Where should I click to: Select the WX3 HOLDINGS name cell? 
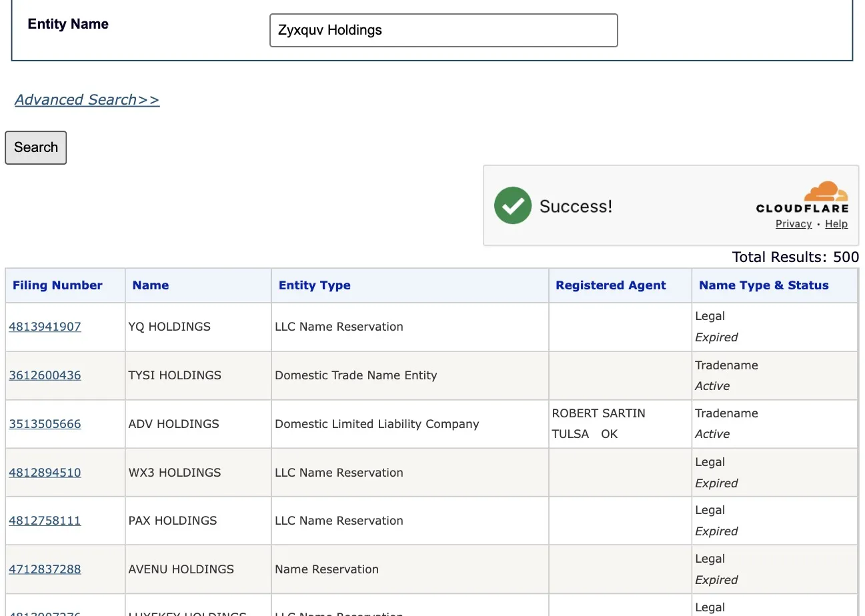[x=198, y=473]
